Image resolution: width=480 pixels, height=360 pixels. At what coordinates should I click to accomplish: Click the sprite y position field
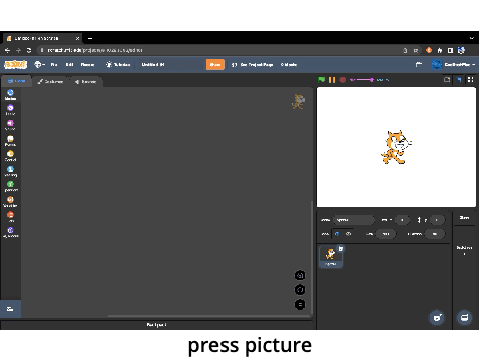437,220
